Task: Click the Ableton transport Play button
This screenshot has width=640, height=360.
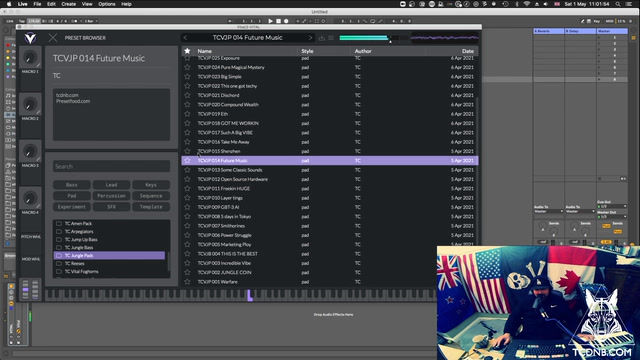Action: (271, 21)
